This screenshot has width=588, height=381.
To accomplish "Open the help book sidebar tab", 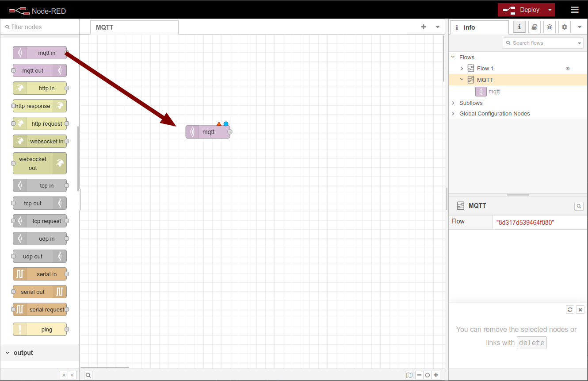I will coord(535,27).
